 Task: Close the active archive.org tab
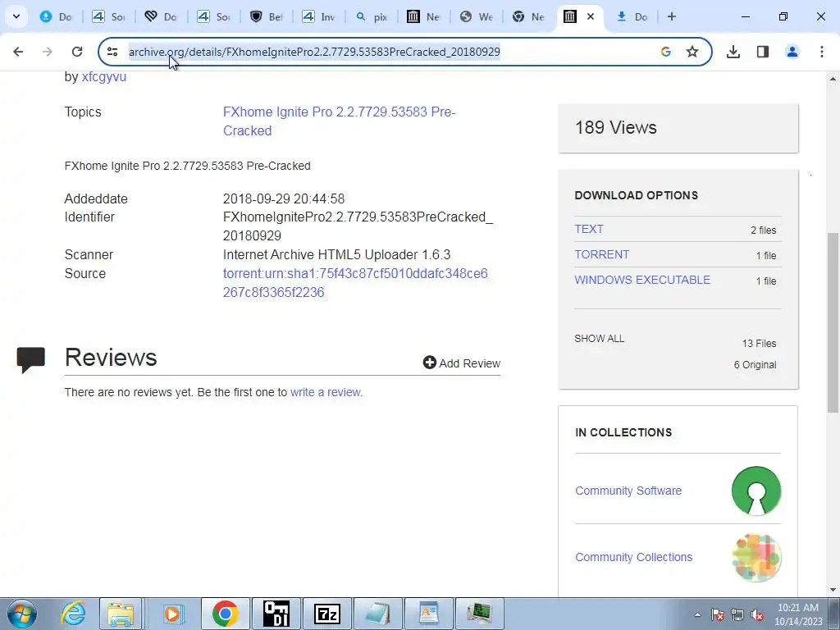tap(591, 16)
